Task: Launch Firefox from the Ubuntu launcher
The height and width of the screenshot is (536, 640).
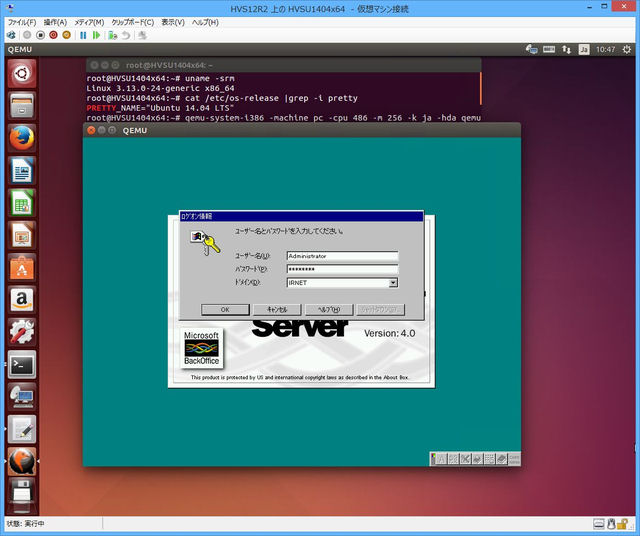Action: point(22,138)
